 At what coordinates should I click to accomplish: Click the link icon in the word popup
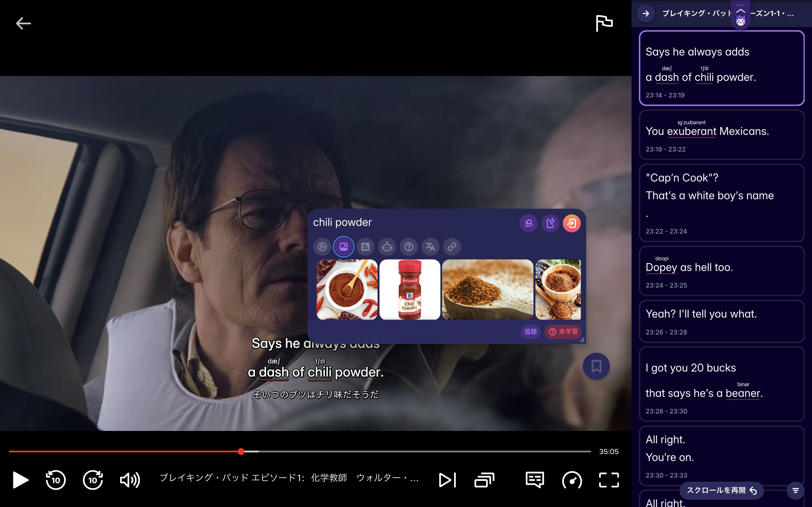coord(452,247)
